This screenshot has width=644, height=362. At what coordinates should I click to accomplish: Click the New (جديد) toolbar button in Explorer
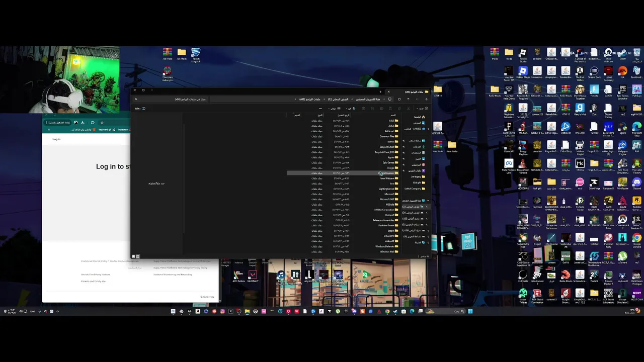pos(423,109)
